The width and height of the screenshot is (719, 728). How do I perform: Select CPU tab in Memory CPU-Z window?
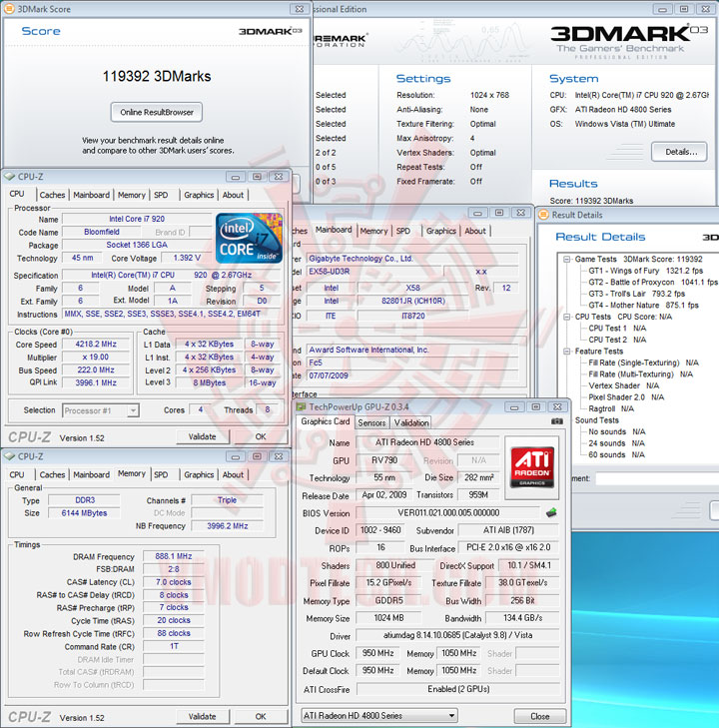[x=17, y=474]
